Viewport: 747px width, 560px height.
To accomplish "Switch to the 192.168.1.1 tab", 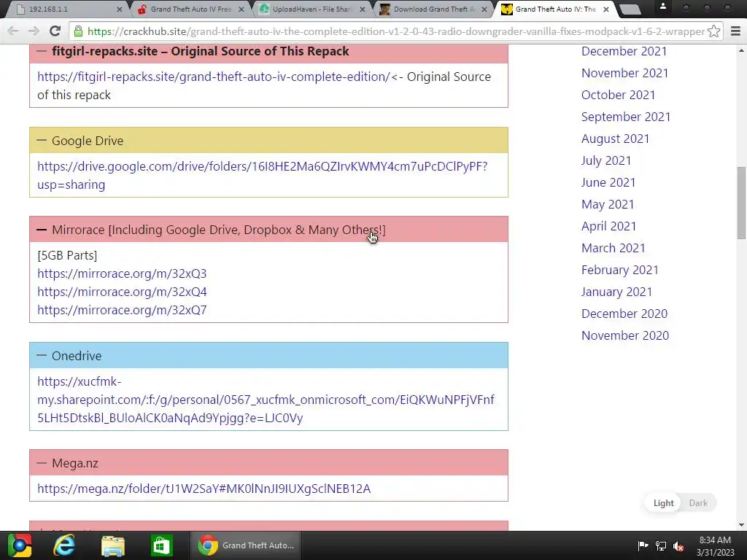I will [66, 9].
